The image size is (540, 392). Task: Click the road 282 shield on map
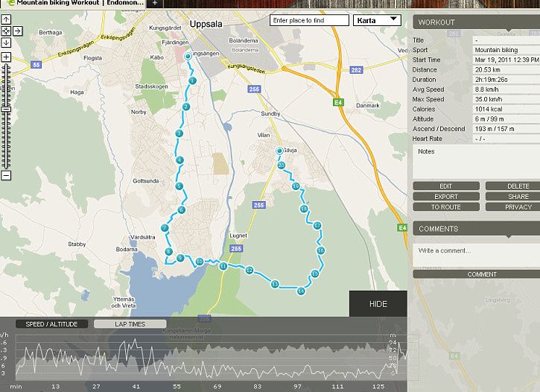click(x=356, y=70)
